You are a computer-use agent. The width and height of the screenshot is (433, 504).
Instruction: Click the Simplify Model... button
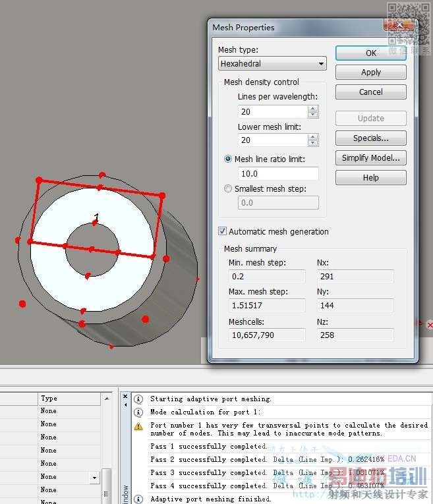pos(370,158)
